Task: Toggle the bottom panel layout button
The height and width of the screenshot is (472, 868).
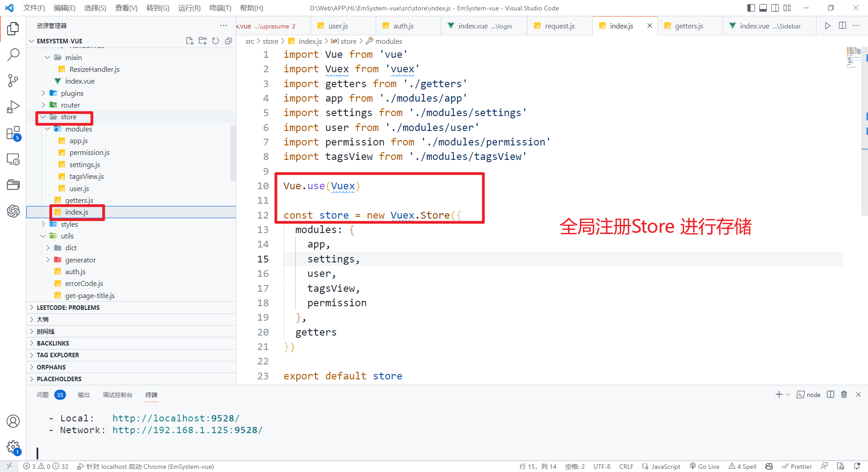Action: point(763,8)
